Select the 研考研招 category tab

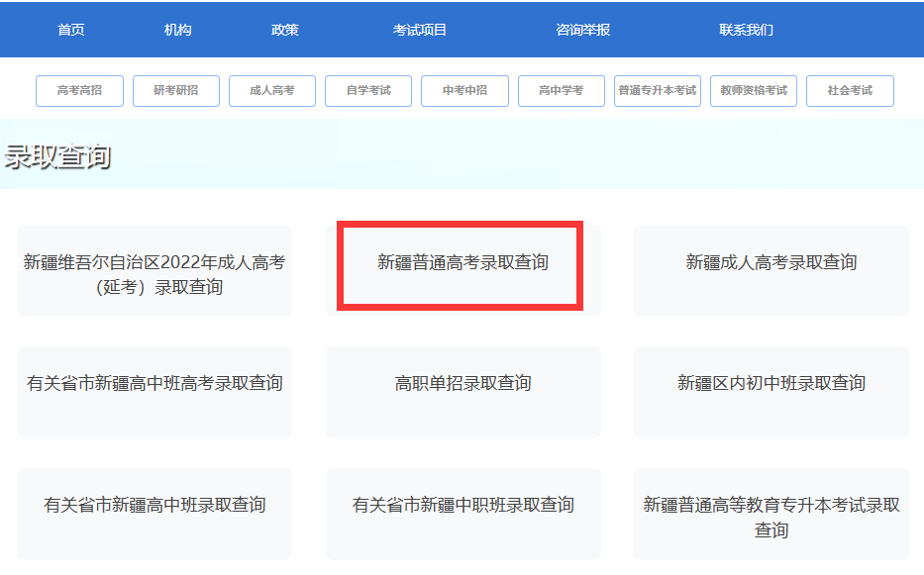coord(175,90)
